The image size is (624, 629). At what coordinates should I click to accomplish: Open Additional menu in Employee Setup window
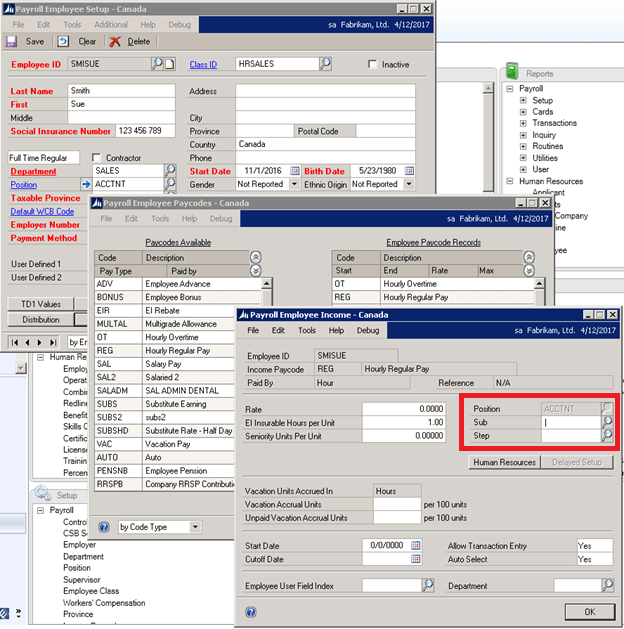click(x=111, y=24)
